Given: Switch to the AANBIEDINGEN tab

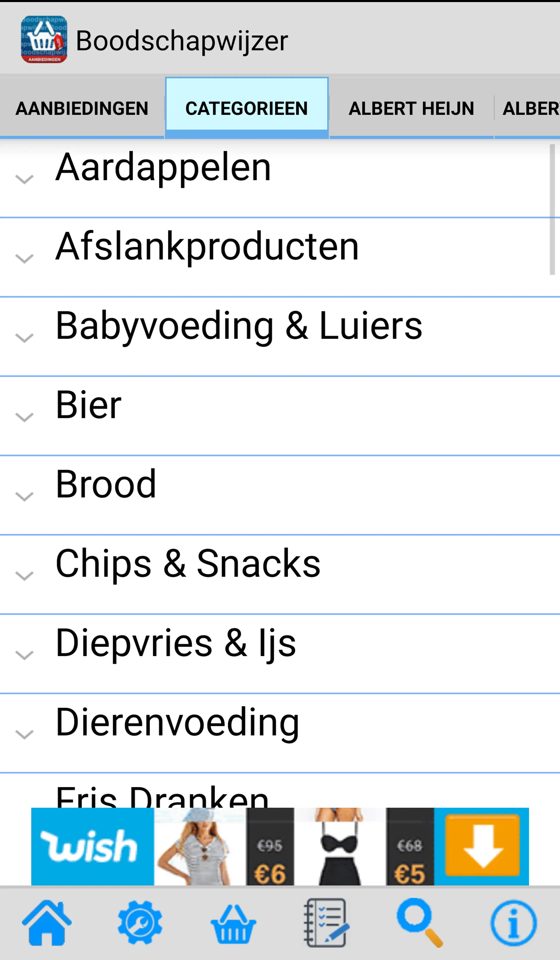Looking at the screenshot, I should (x=82, y=108).
